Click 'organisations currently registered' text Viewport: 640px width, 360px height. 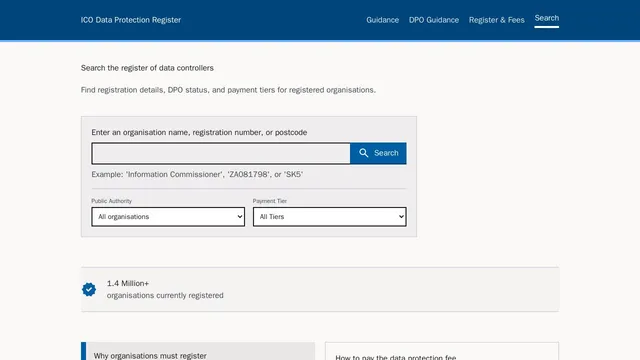tap(165, 296)
